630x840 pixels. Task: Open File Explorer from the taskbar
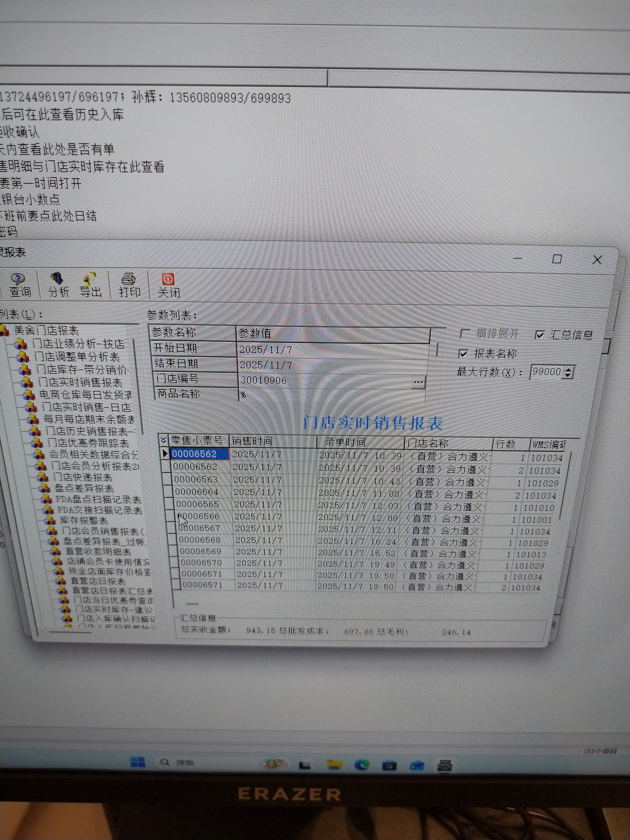point(334,764)
